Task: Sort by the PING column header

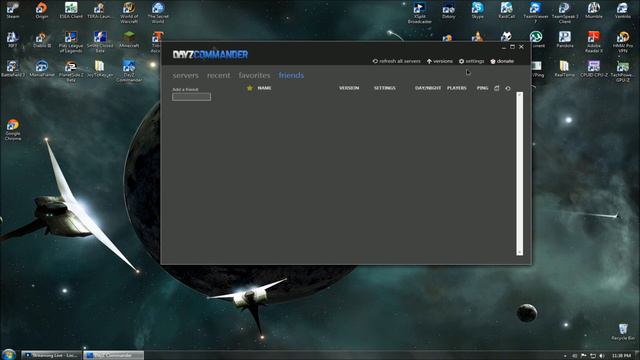Action: (x=482, y=88)
